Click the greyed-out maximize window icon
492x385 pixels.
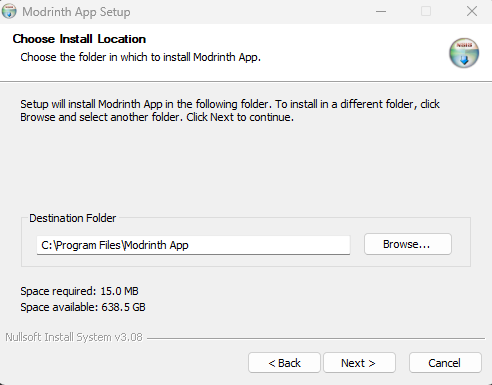(426, 11)
